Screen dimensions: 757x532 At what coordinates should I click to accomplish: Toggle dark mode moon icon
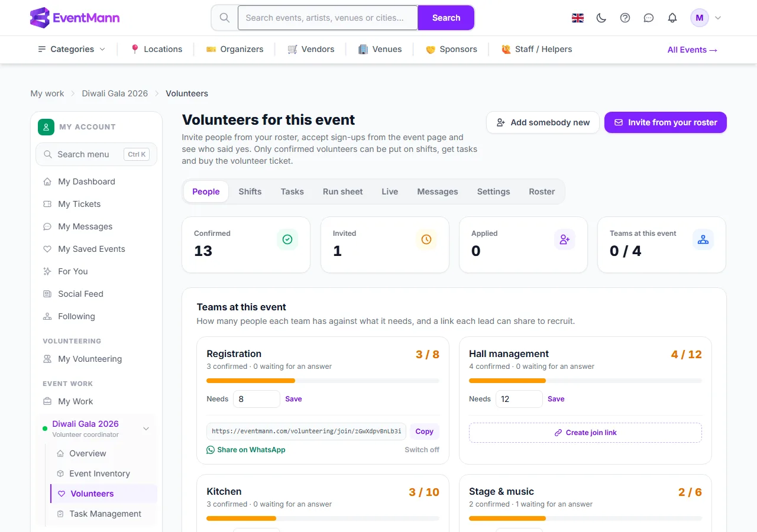(601, 18)
